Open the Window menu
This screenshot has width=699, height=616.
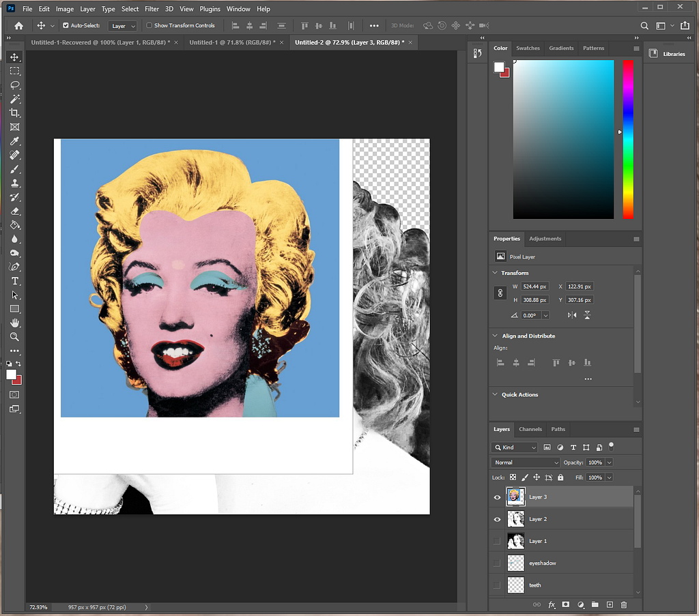(x=238, y=9)
